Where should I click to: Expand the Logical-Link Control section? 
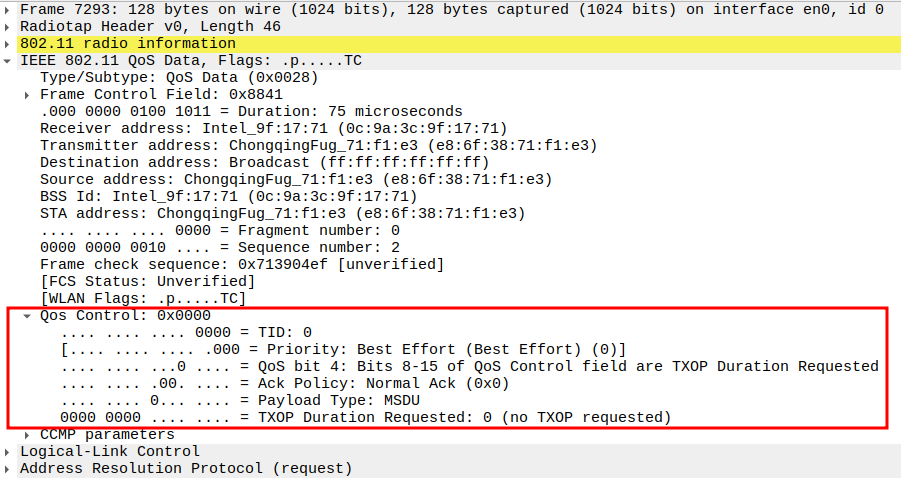(8, 451)
